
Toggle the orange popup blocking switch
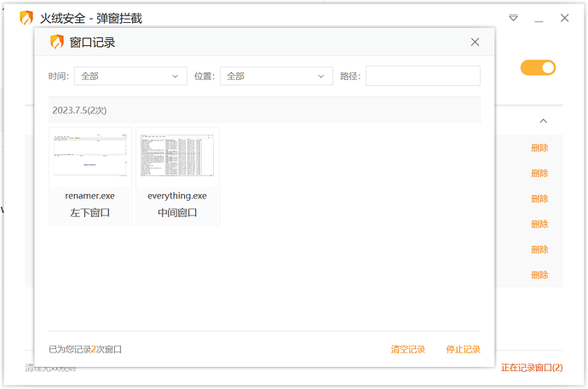tap(538, 68)
